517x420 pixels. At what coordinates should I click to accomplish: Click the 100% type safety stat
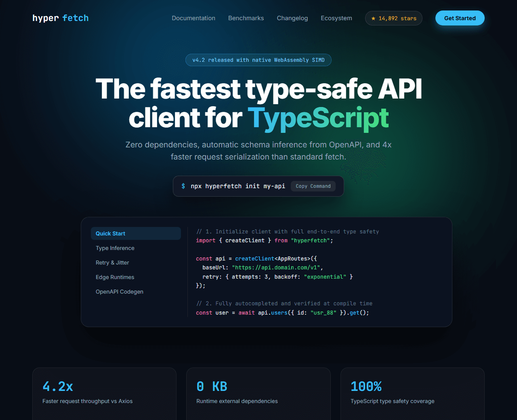coord(366,386)
